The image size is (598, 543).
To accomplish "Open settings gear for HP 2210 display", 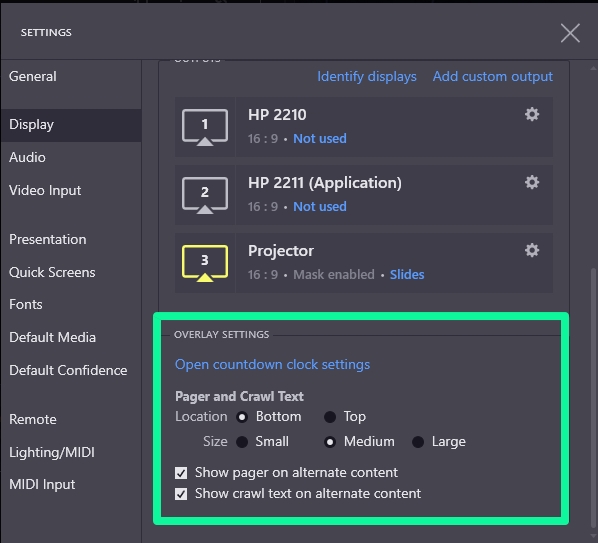I will pyautogui.click(x=532, y=114).
